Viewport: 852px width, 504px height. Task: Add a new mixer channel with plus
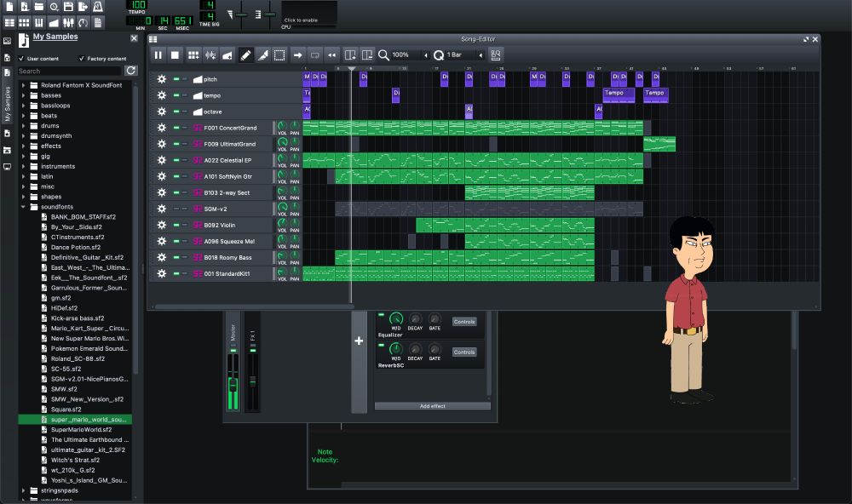point(359,341)
